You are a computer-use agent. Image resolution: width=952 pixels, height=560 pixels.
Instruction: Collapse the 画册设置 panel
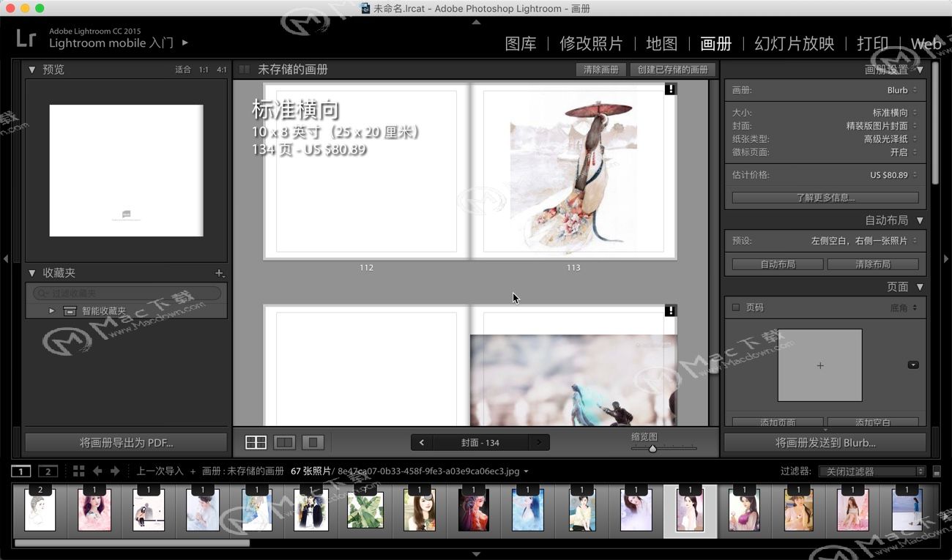[x=920, y=70]
